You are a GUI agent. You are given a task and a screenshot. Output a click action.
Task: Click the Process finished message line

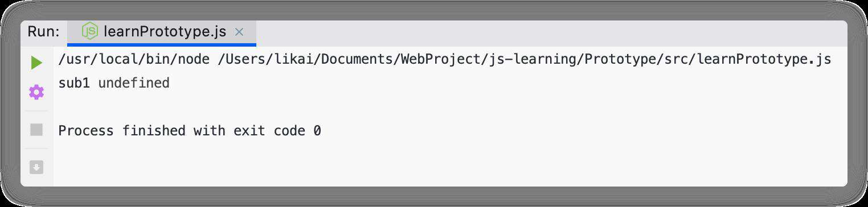(x=190, y=131)
